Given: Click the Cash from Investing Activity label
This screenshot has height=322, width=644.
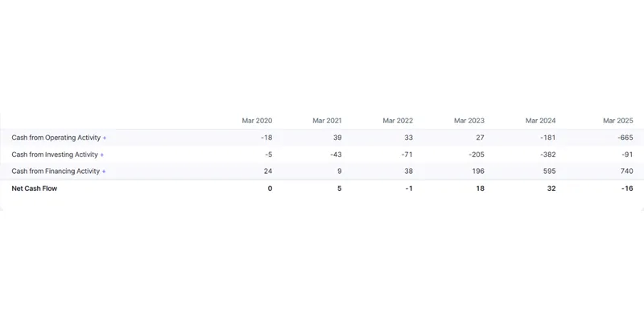Looking at the screenshot, I should pos(55,155).
